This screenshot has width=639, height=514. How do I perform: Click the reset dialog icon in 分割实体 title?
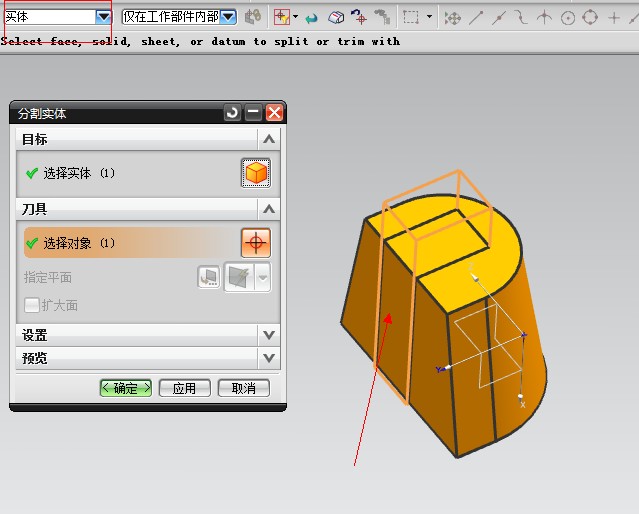232,113
